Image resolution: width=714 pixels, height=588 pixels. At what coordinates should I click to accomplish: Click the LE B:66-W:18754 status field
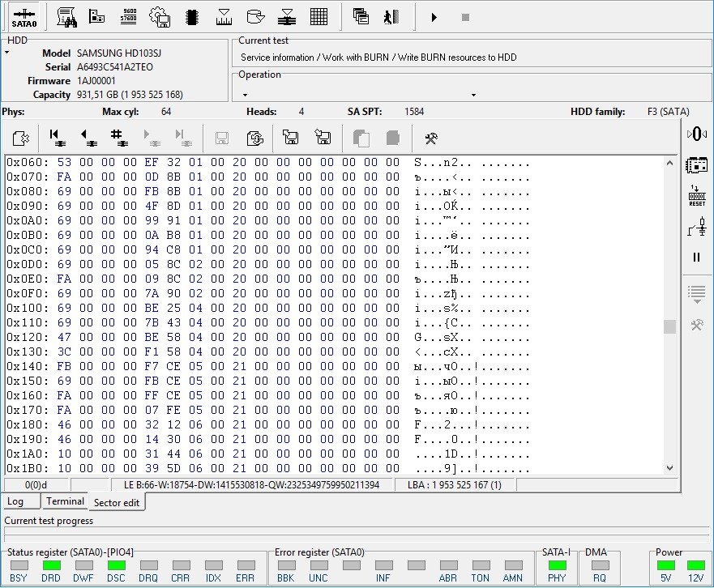[251, 484]
